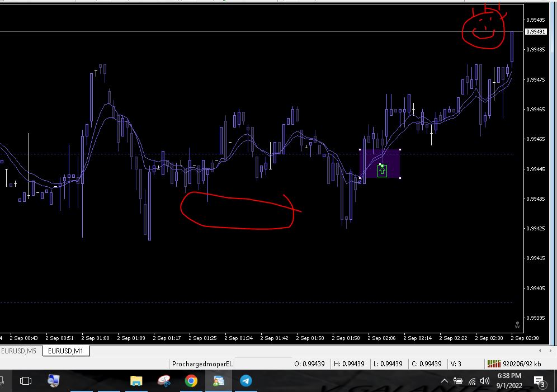Open the computer monitor app in taskbar
The height and width of the screenshot is (392, 557).
tap(54, 381)
